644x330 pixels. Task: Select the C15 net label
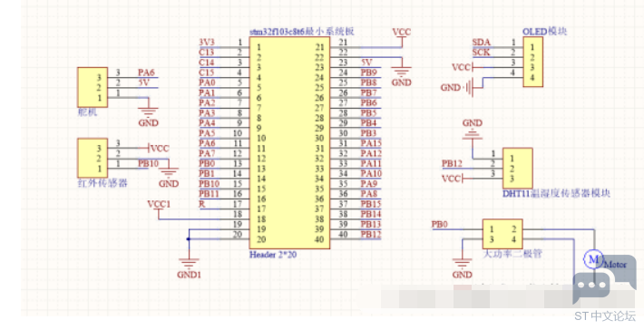206,73
